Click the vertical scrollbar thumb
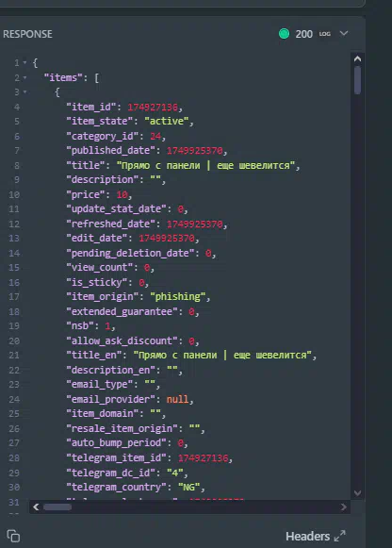This screenshot has height=548, width=392. point(357,80)
